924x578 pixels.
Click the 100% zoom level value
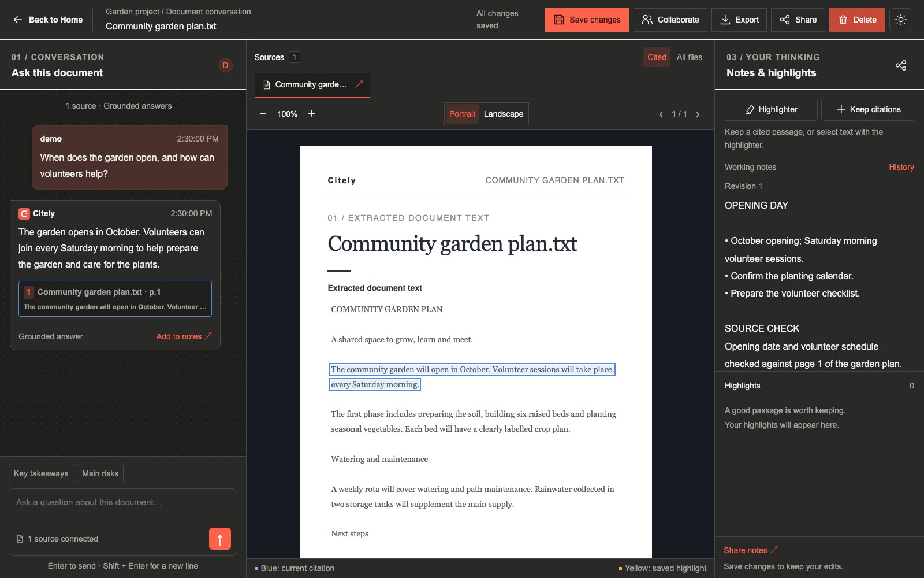(x=287, y=114)
